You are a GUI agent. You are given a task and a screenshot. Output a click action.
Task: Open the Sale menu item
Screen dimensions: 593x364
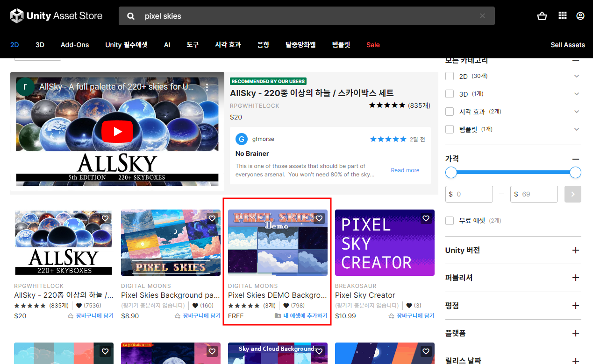[x=373, y=45]
